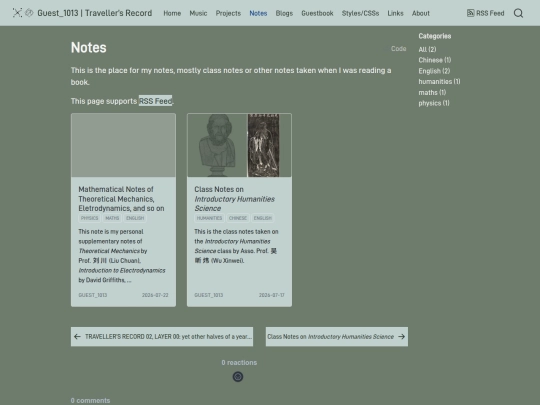Click the GUEST_1013 author on the Class Notes card
The width and height of the screenshot is (540, 405).
point(209,295)
